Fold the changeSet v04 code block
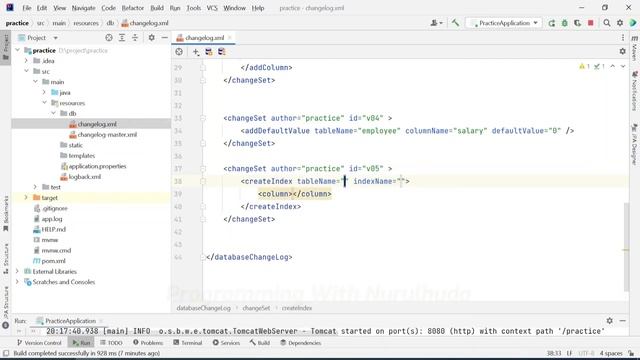The width and height of the screenshot is (640, 360). [x=203, y=118]
